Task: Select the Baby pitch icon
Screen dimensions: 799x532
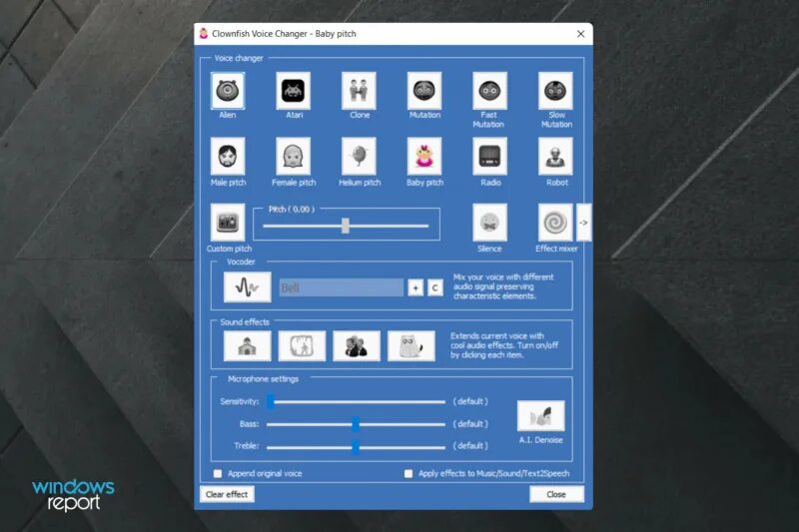Action: [423, 157]
